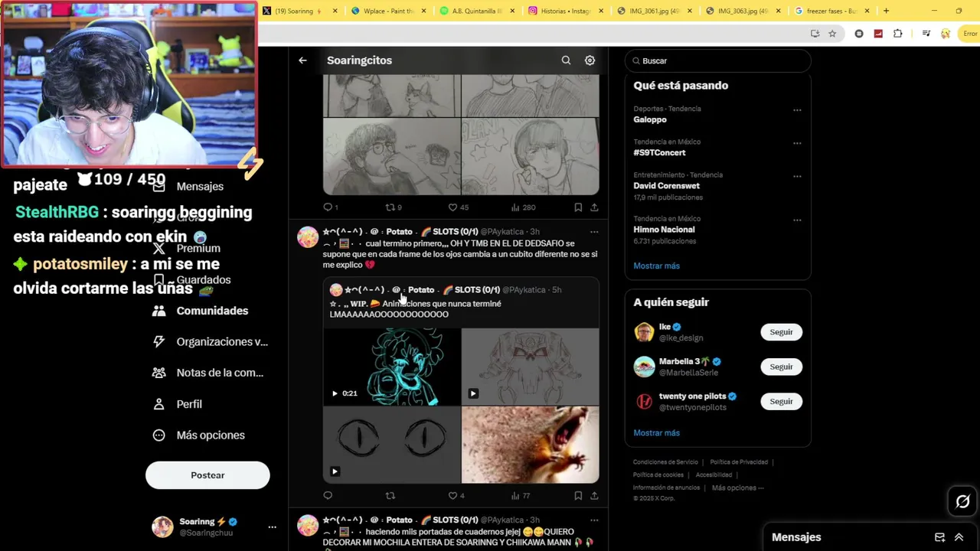Click the search icon in Soaringcitos header
The width and height of the screenshot is (980, 551).
coord(566,60)
